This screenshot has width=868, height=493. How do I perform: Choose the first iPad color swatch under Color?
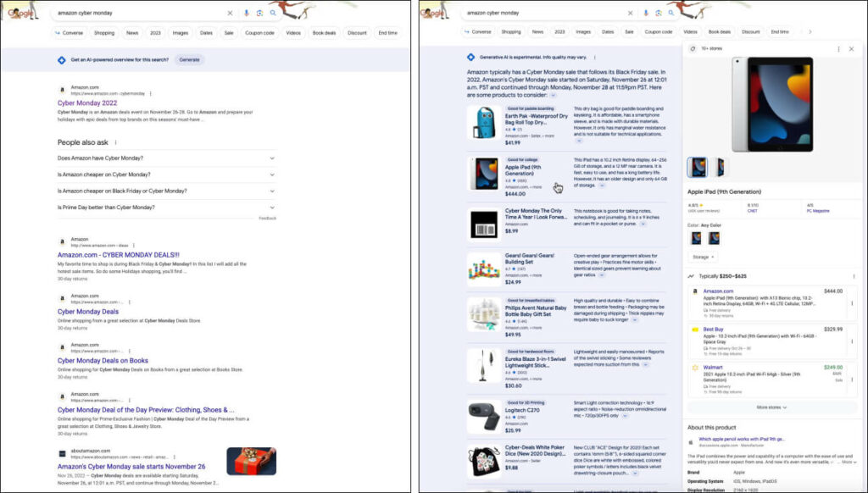click(x=697, y=238)
